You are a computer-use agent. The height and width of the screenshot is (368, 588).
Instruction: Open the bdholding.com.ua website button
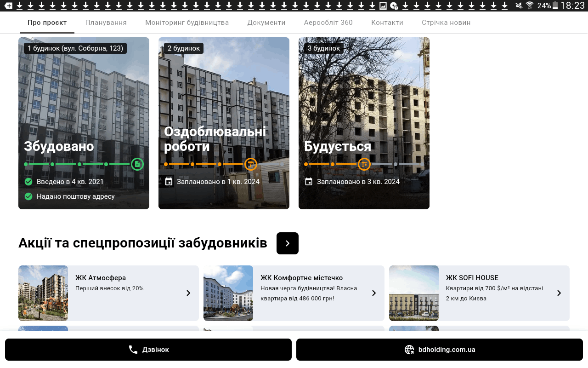tap(439, 350)
